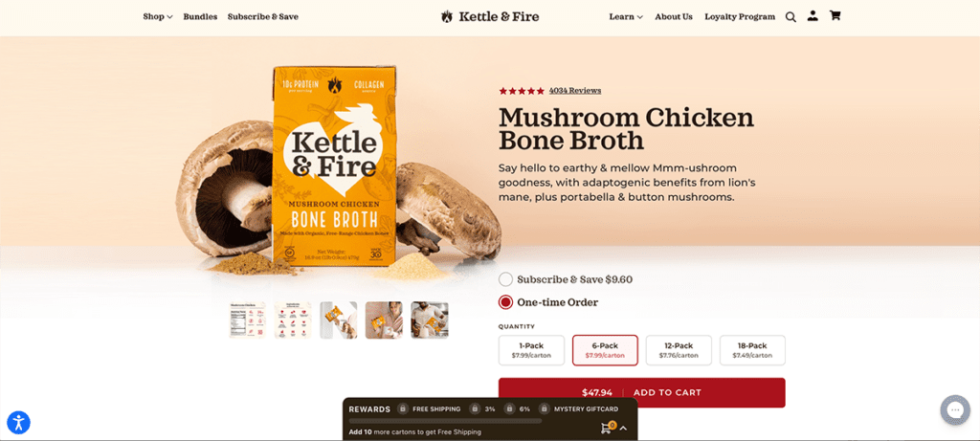Choose the 12-Pack quantity option
The height and width of the screenshot is (441, 980).
coord(679,350)
